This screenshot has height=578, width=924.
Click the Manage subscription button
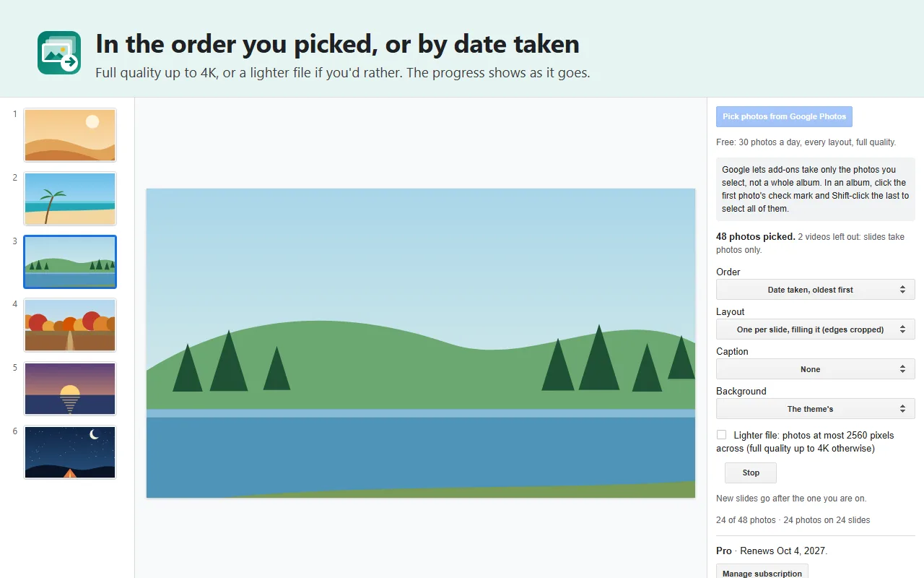click(x=762, y=572)
